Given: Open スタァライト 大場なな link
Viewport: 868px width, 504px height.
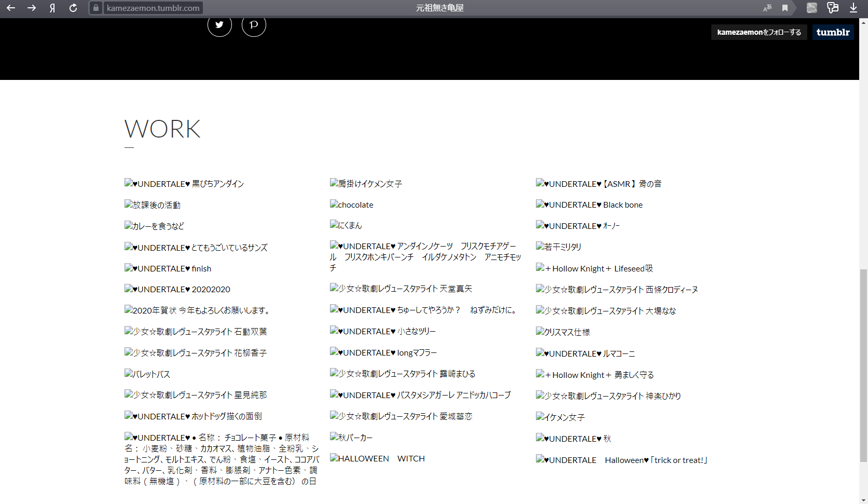Looking at the screenshot, I should [606, 311].
